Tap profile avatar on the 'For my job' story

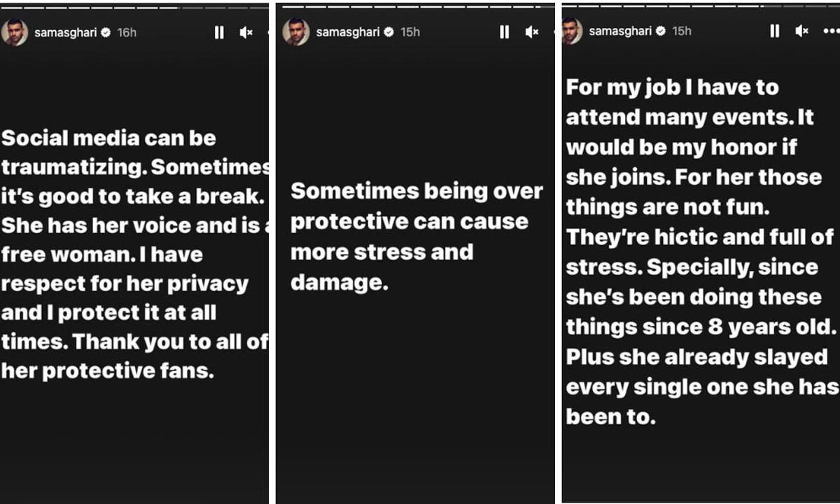[571, 31]
